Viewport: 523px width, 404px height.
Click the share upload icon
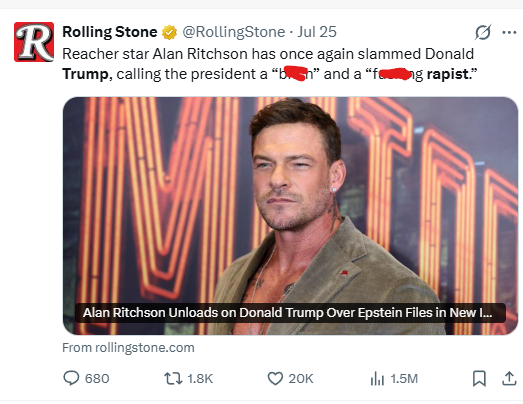point(509,378)
